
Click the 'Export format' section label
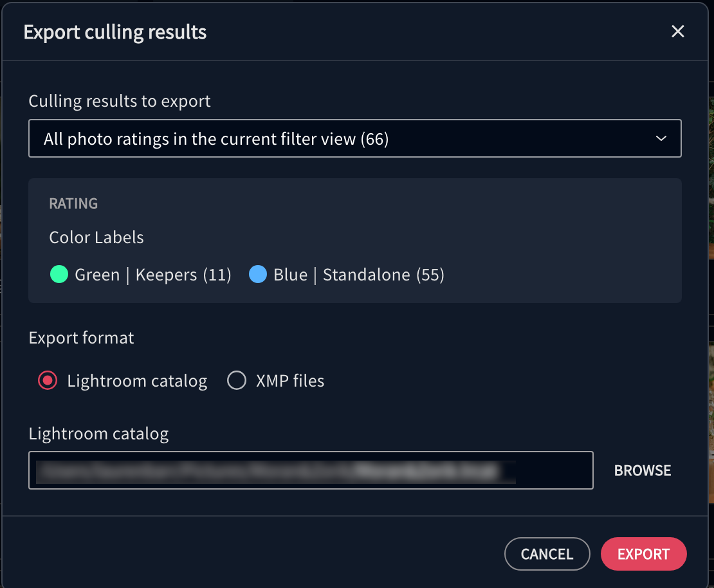(81, 338)
